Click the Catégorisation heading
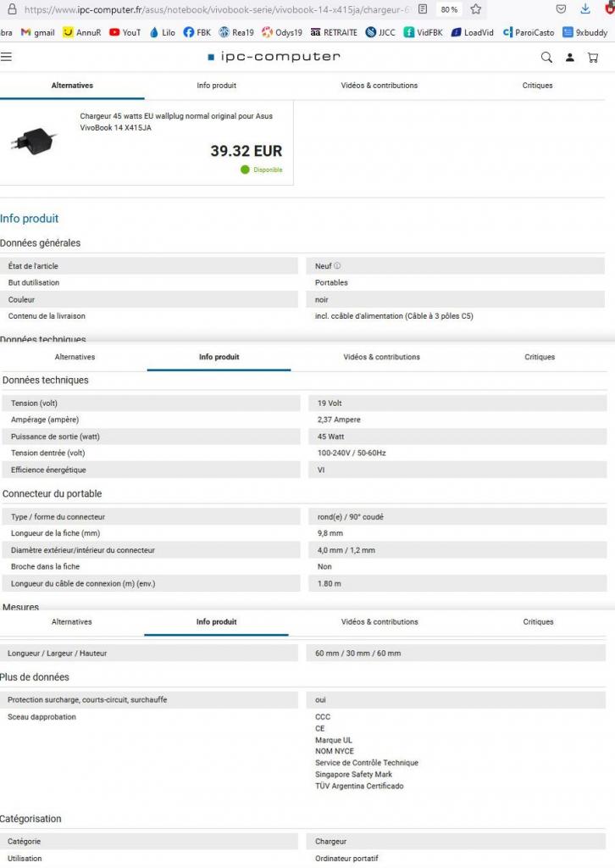This screenshot has height=868, width=615. point(30,819)
